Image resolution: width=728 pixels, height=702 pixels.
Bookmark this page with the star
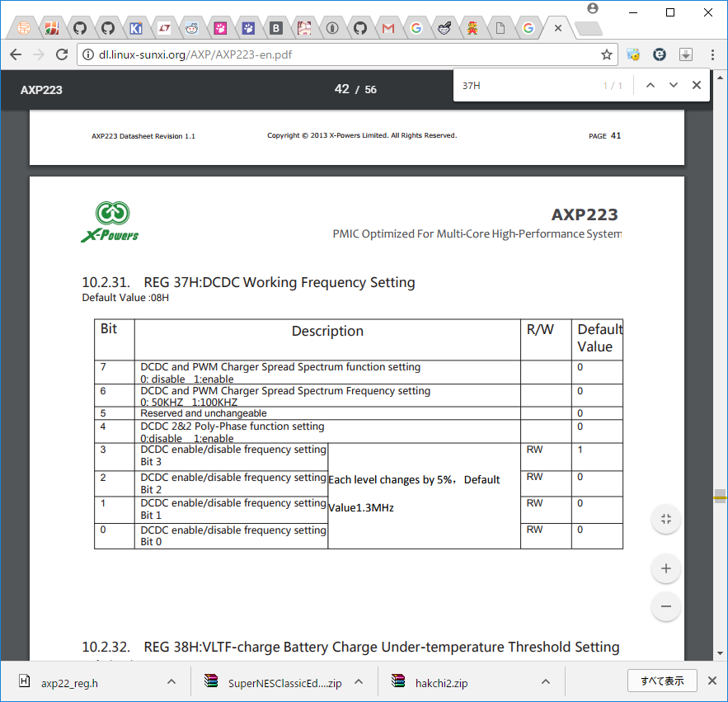pos(606,54)
